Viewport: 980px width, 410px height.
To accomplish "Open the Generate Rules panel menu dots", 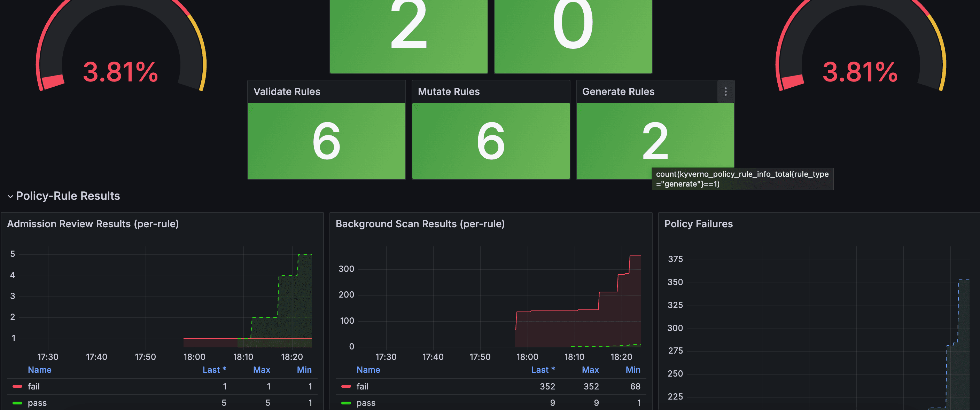I will point(725,91).
